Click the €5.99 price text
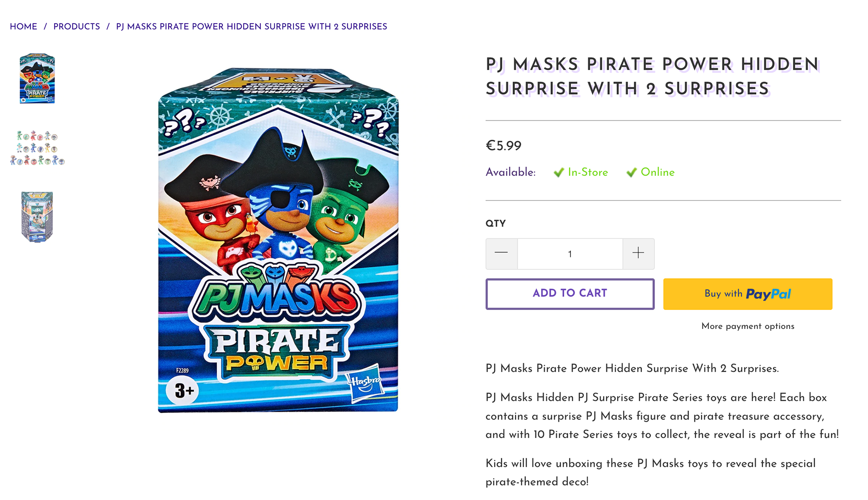The height and width of the screenshot is (500, 868). (503, 146)
